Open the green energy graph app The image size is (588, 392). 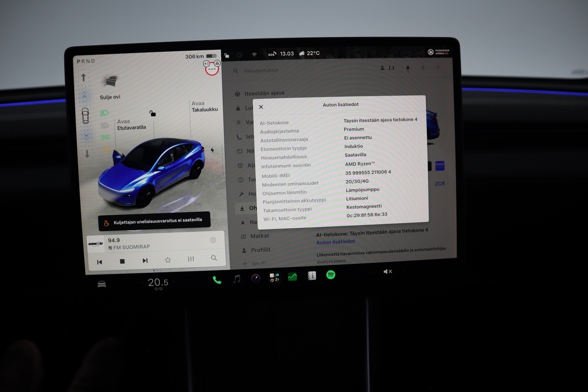tap(292, 277)
